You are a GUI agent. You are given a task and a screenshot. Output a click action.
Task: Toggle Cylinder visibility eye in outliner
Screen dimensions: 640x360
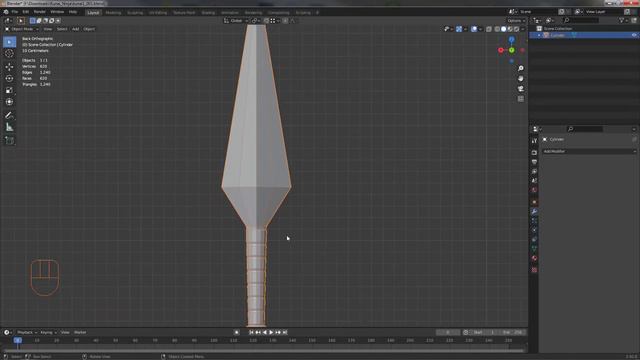point(634,35)
